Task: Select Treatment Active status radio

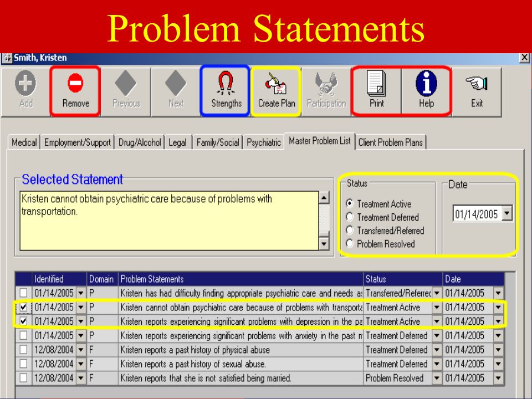Action: (x=350, y=203)
